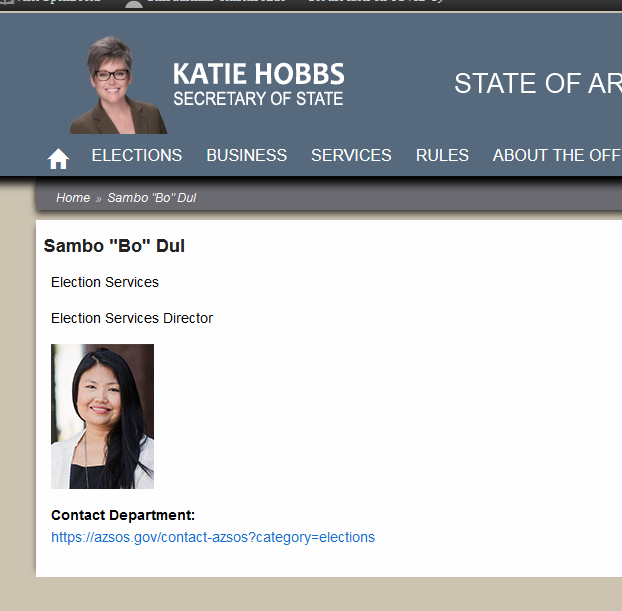This screenshot has width=622, height=611.
Task: Click the Home breadcrumb link
Action: (73, 198)
